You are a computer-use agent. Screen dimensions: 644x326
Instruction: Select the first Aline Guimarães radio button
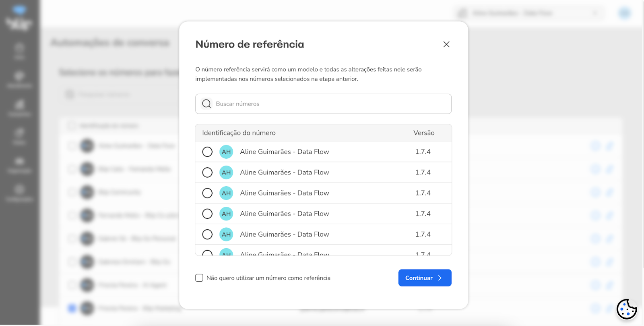click(x=207, y=152)
